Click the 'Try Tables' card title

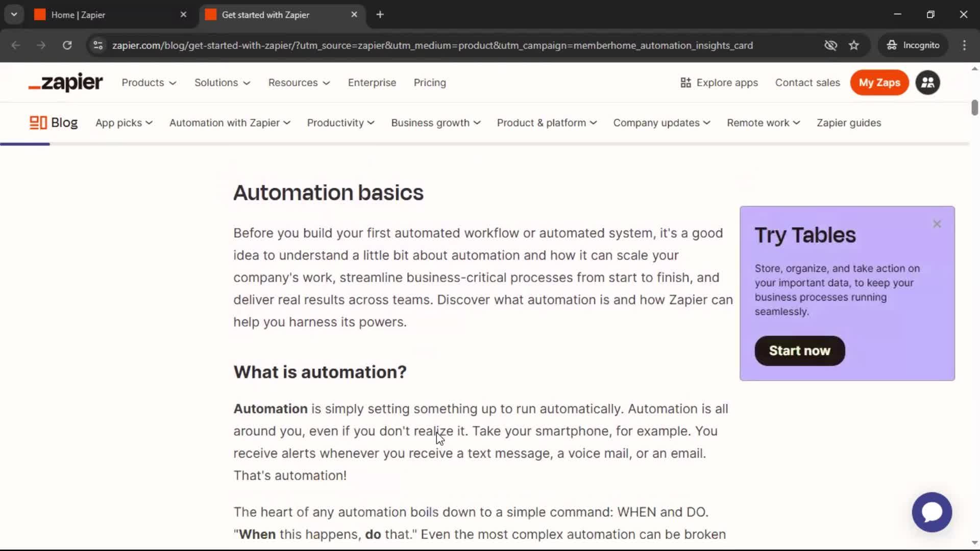pos(805,235)
